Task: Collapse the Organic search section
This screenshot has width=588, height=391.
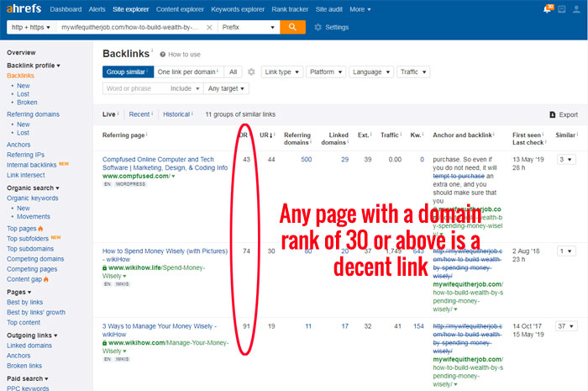Action: pyautogui.click(x=33, y=188)
